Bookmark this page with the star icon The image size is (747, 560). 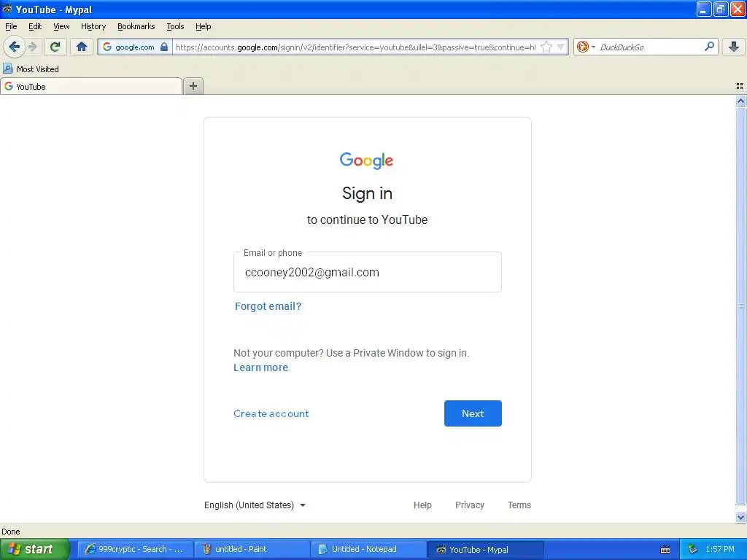coord(546,47)
